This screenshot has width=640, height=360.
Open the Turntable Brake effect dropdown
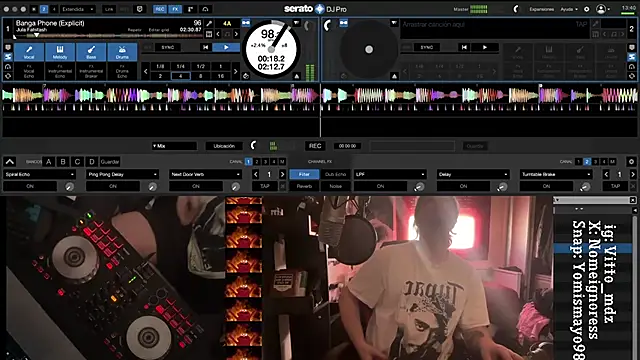556,174
